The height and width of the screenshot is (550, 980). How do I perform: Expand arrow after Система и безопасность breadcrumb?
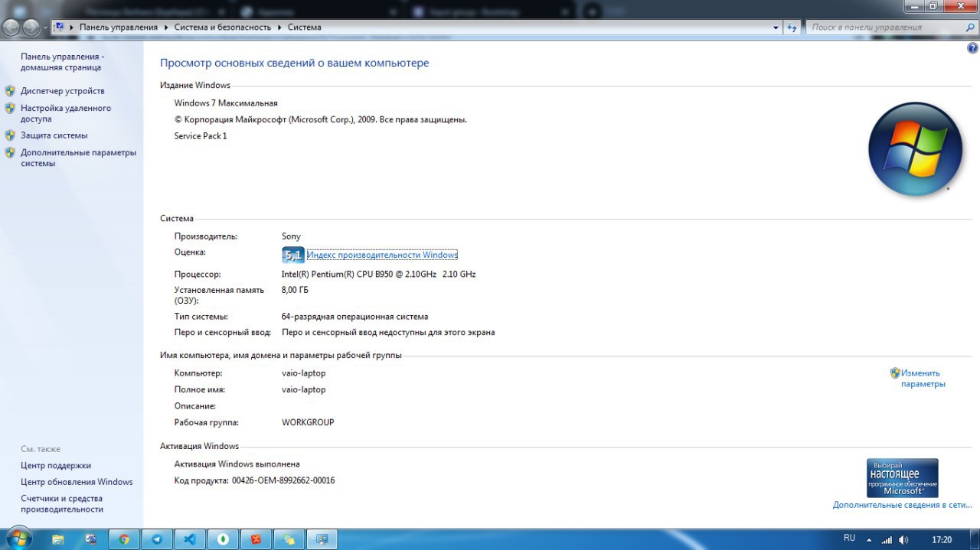pos(279,27)
